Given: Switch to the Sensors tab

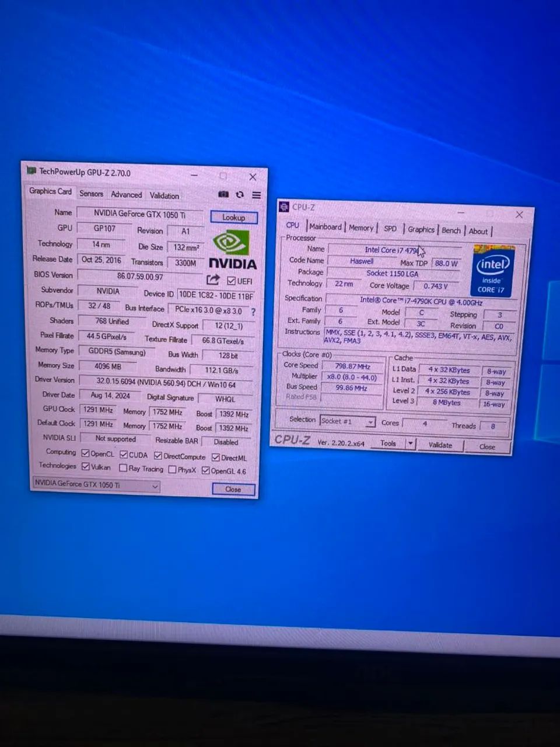Looking at the screenshot, I should click(91, 194).
